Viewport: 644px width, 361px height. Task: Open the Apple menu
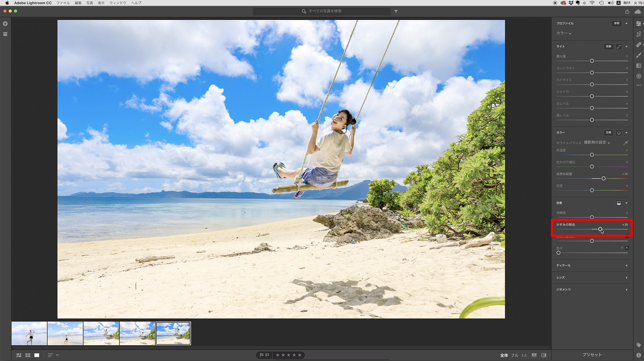(x=7, y=3)
